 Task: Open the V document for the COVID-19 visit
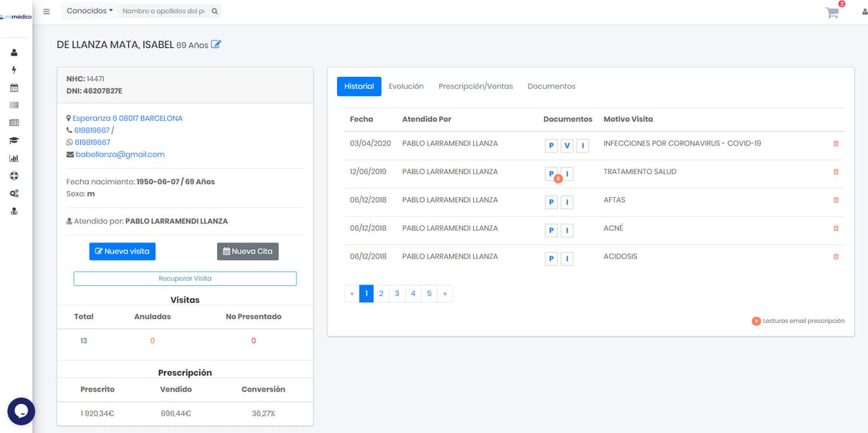567,146
